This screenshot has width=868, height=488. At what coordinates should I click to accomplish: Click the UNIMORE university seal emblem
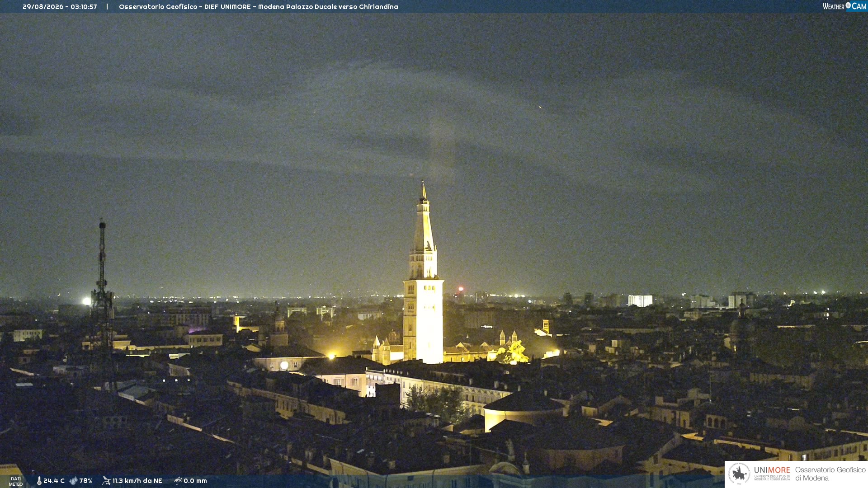tap(739, 474)
